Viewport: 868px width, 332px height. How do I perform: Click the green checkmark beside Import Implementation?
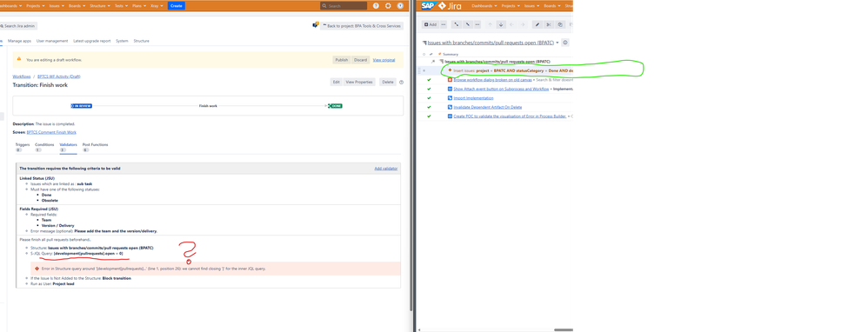click(x=429, y=98)
